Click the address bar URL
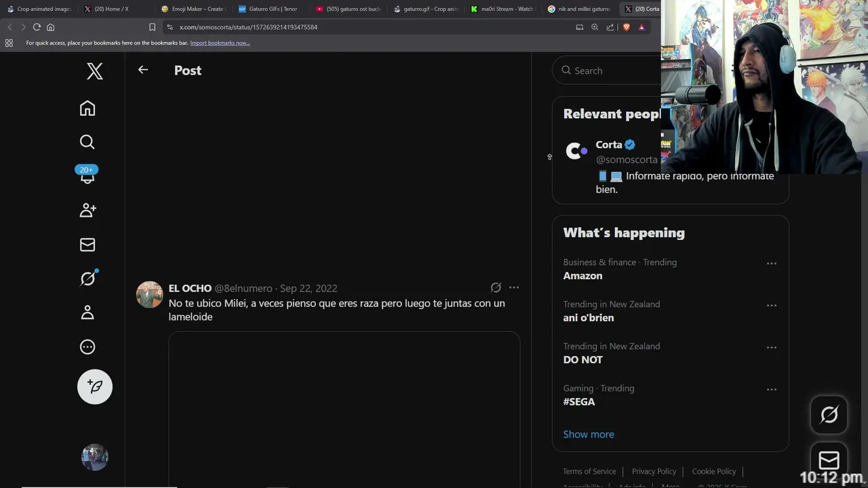Screen dimensions: 868x488 [248, 27]
